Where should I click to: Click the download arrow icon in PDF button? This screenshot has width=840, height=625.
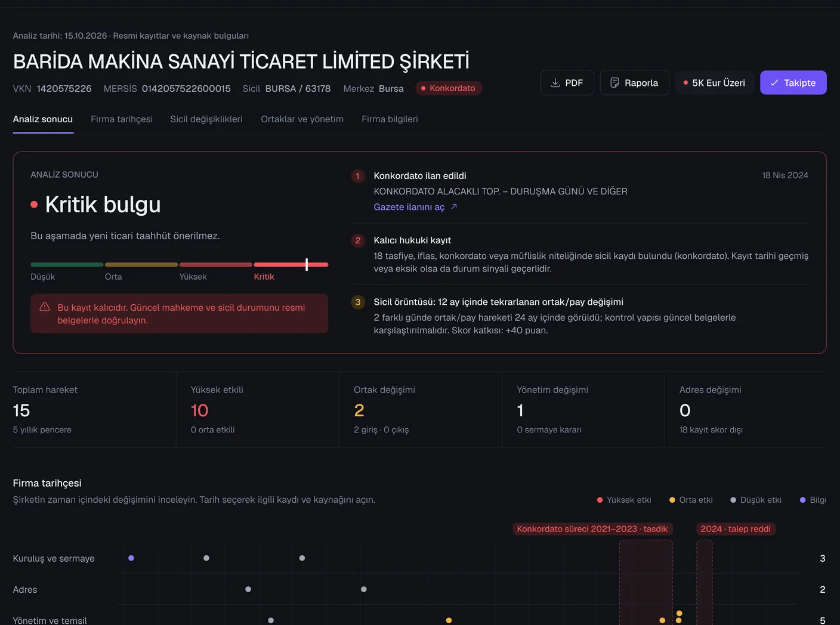click(x=555, y=83)
